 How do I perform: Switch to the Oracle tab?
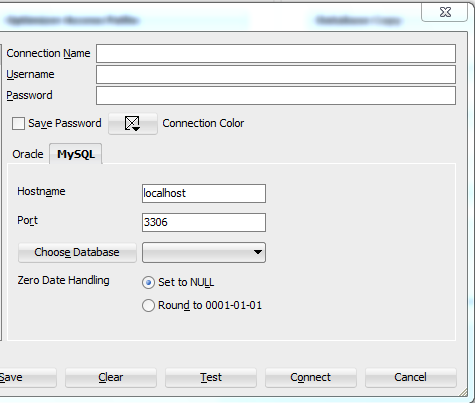coord(28,154)
